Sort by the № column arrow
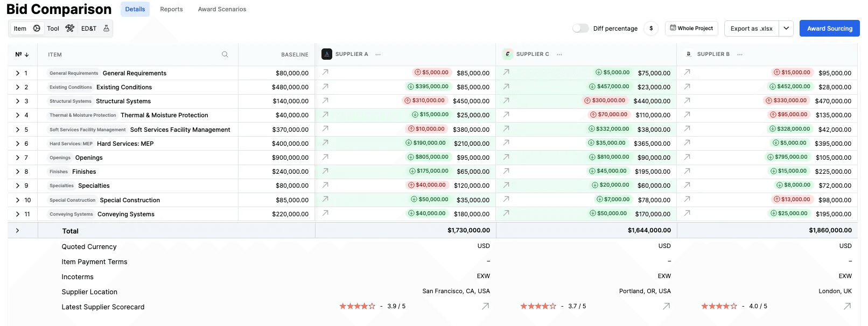 tap(27, 54)
